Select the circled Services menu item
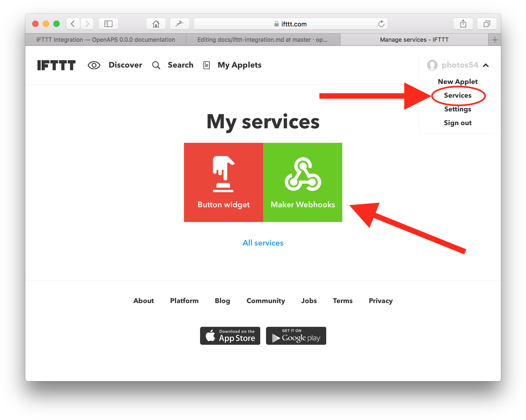 (457, 96)
